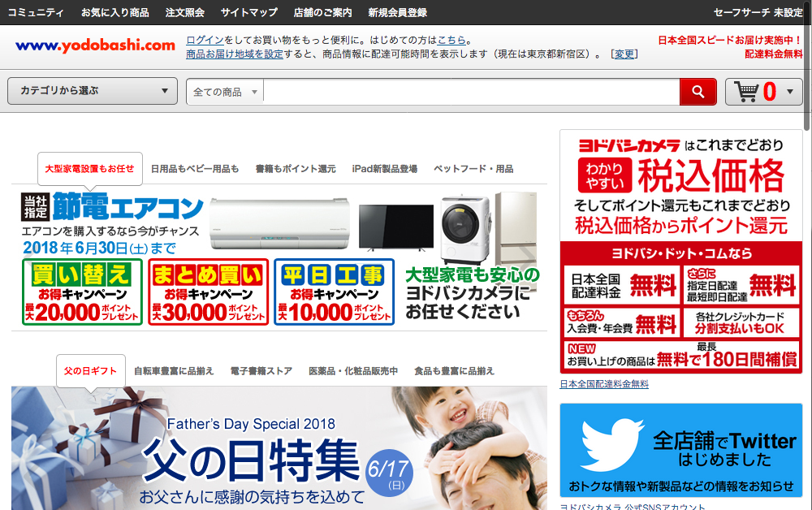Click the Twitter bird banner

click(x=680, y=450)
